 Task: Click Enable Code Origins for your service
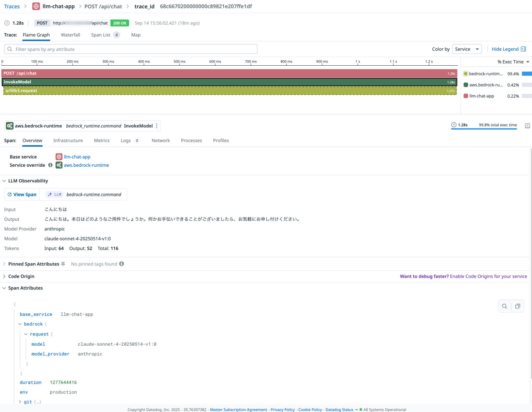tap(488, 276)
